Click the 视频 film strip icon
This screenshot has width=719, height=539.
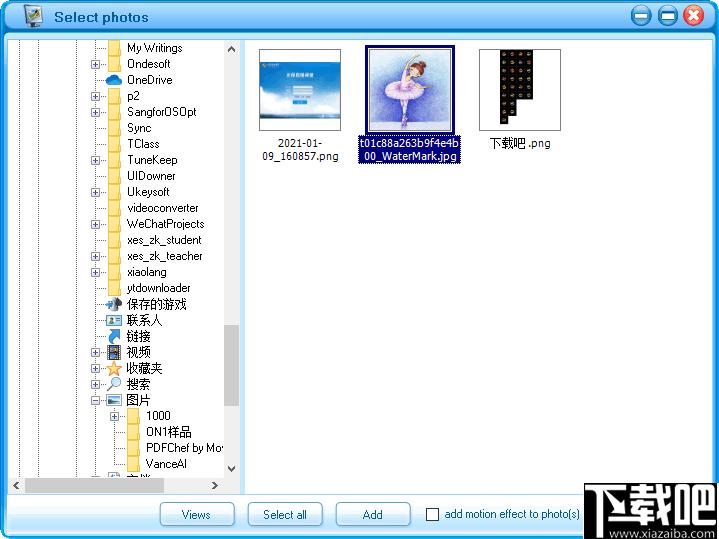(114, 352)
